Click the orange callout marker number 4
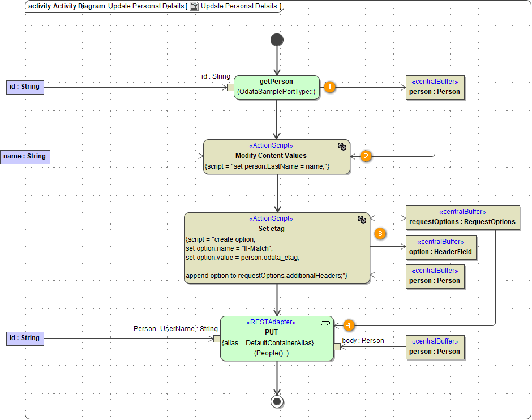This screenshot has width=532, height=420. point(349,325)
